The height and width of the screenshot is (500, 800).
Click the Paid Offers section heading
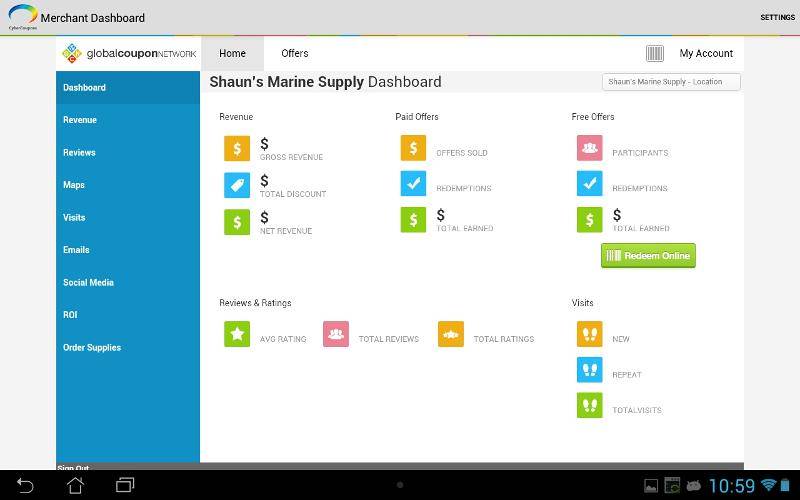click(417, 116)
